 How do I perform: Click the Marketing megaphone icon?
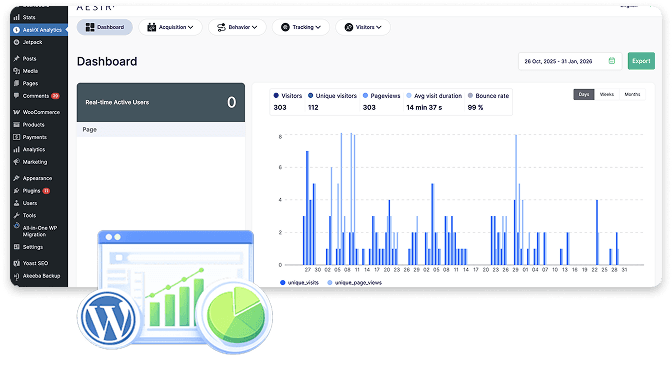(x=16, y=162)
